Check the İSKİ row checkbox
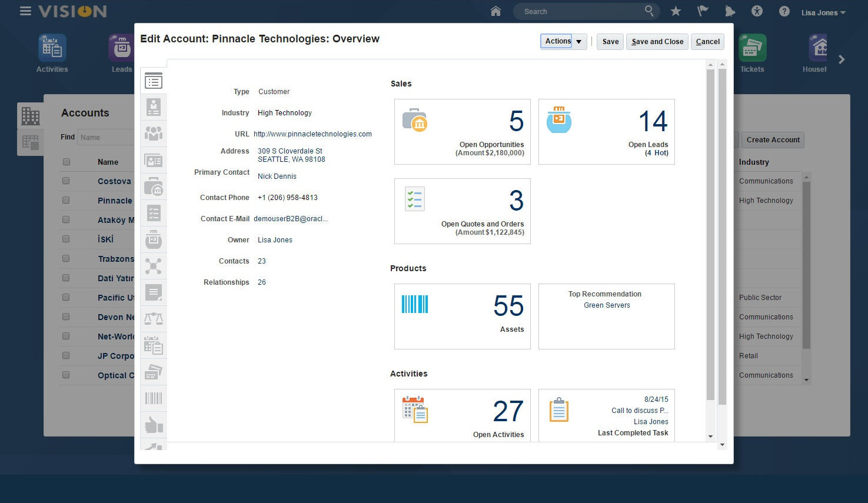 point(66,239)
